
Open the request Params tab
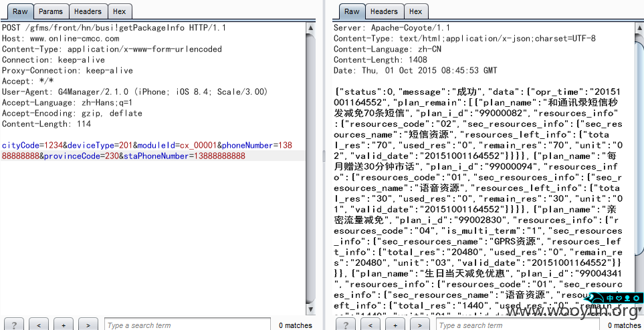pos(51,11)
